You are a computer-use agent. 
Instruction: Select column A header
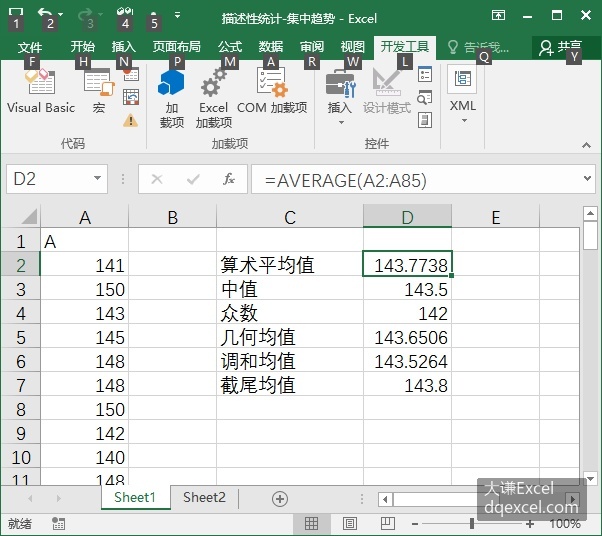[x=84, y=217]
